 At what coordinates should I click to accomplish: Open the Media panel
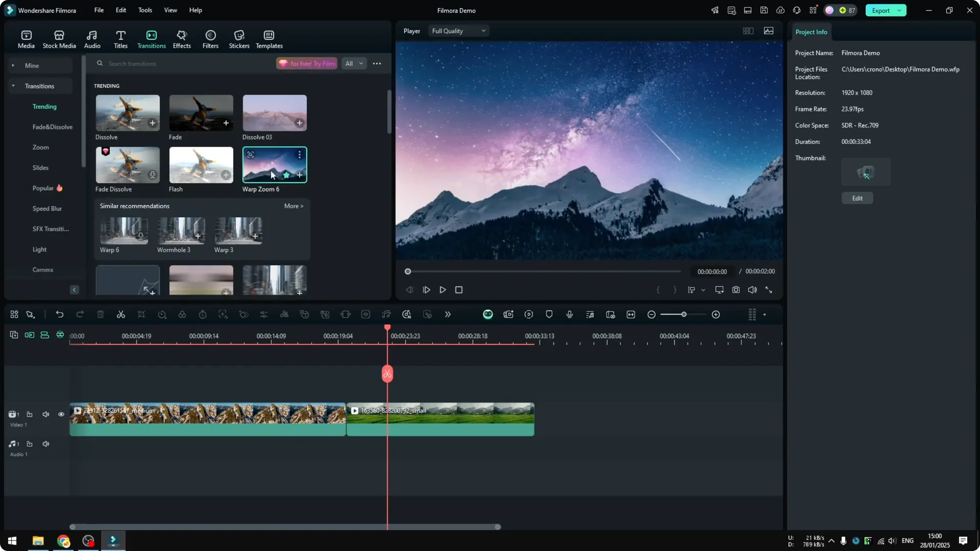pos(26,39)
